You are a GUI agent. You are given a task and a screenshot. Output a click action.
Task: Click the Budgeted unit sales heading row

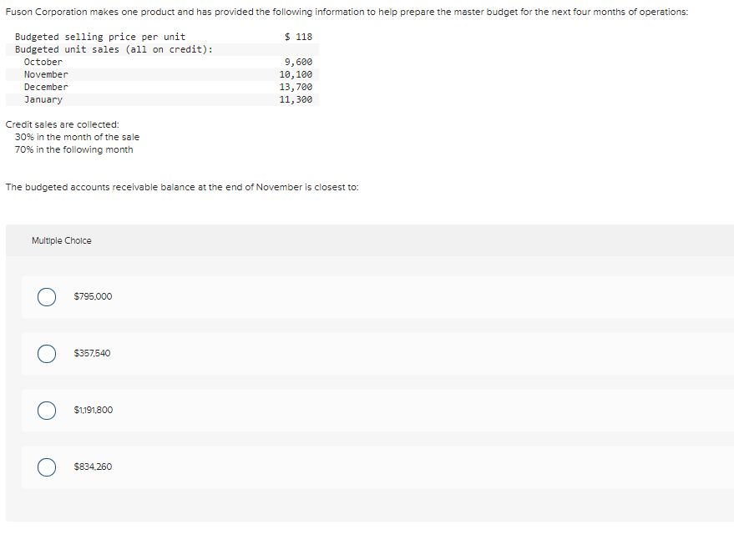(x=162, y=49)
